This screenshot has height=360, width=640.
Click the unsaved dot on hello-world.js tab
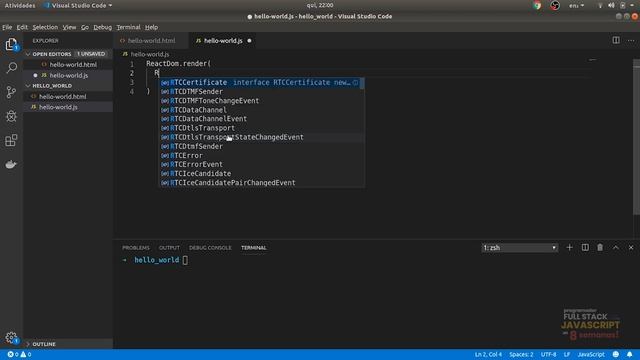(x=249, y=41)
